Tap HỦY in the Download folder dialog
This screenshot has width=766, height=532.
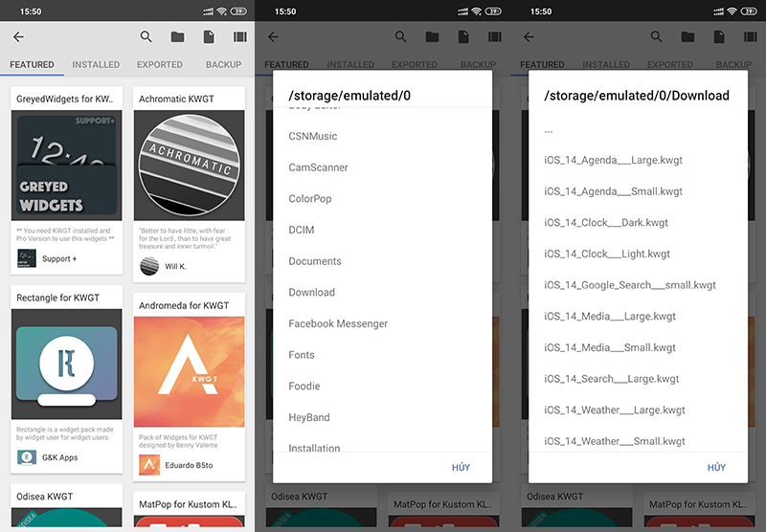click(716, 467)
